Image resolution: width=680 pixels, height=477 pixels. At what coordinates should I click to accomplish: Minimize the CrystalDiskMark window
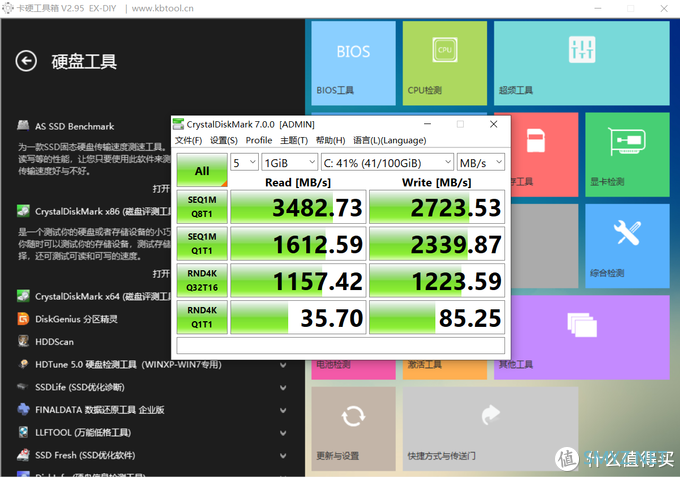[427, 124]
